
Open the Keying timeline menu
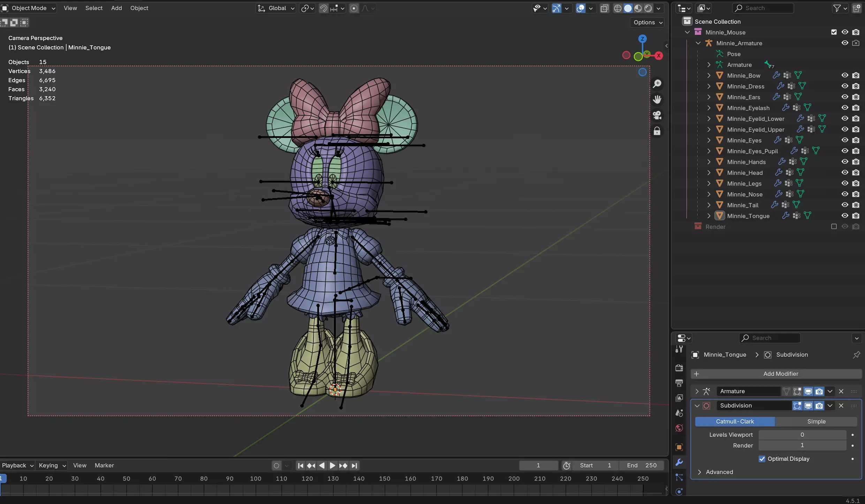click(x=52, y=465)
